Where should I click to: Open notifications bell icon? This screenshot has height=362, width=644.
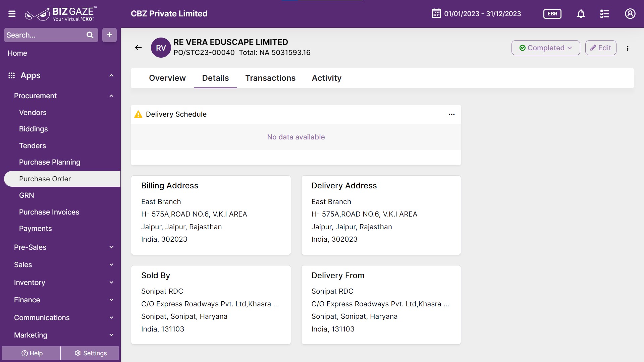tap(581, 14)
